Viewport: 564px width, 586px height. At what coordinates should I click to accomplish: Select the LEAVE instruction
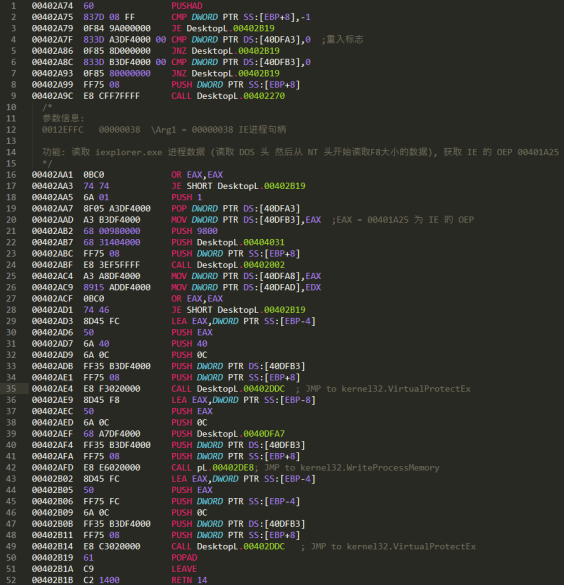pyautogui.click(x=184, y=569)
